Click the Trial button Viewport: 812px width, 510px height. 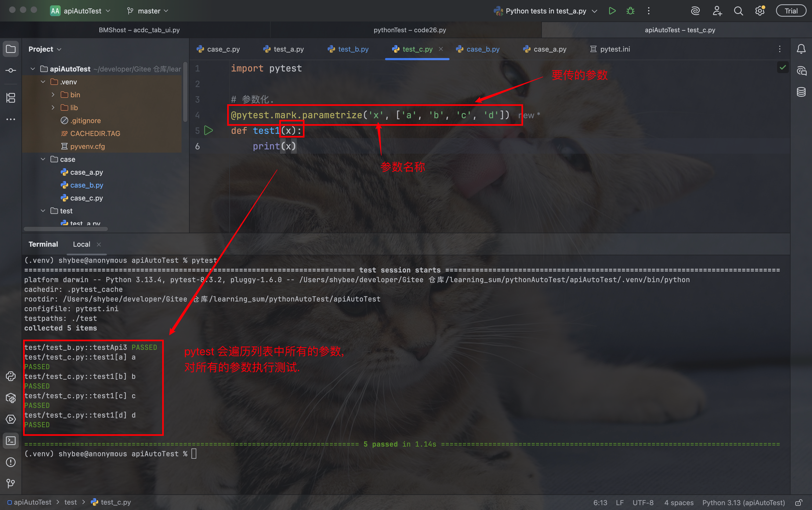tap(791, 11)
